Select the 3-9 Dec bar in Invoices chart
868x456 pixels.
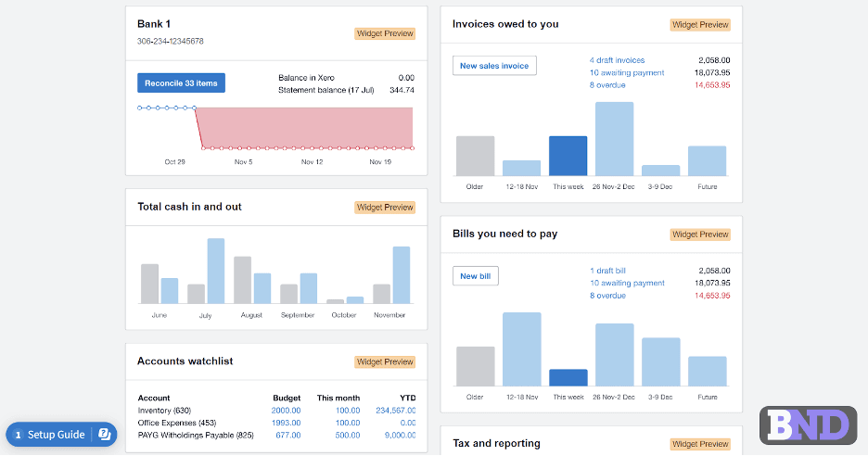click(661, 171)
